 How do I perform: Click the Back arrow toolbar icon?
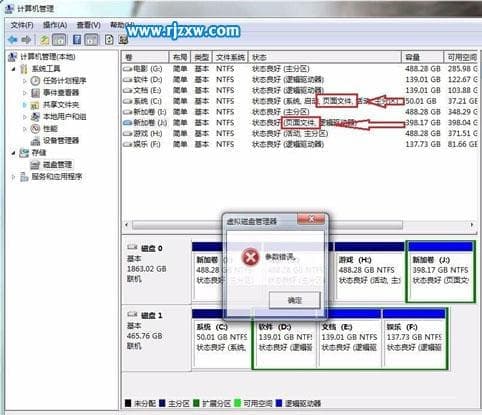(x=13, y=40)
